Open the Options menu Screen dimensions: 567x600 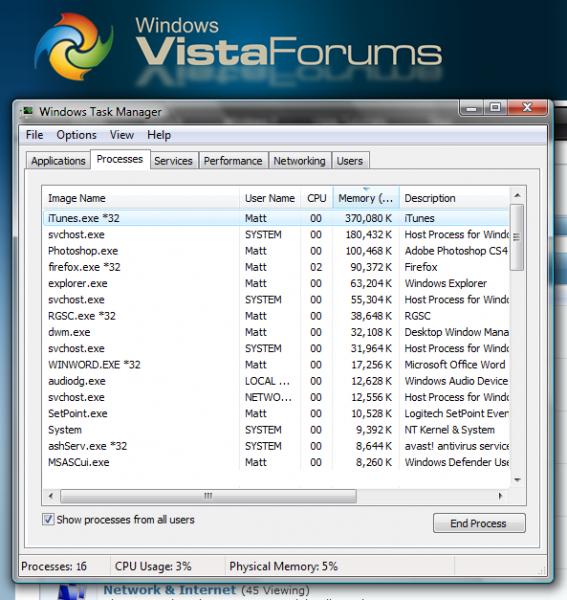point(76,135)
